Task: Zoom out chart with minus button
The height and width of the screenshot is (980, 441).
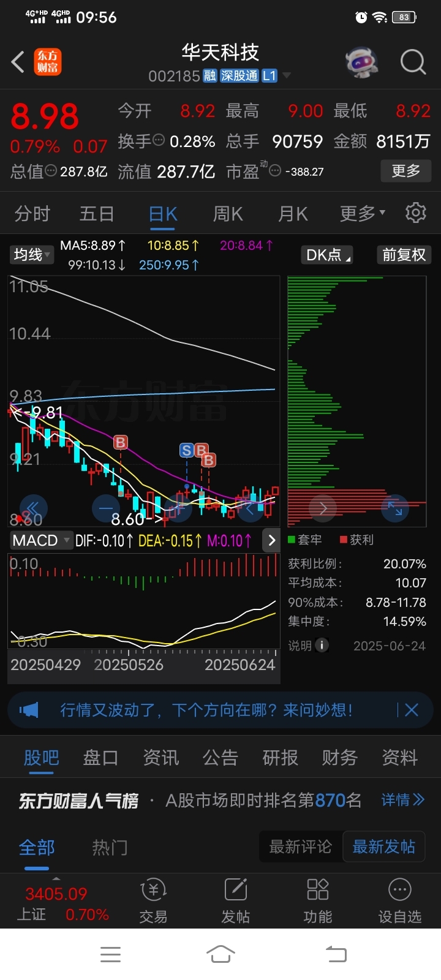Action: tap(106, 508)
